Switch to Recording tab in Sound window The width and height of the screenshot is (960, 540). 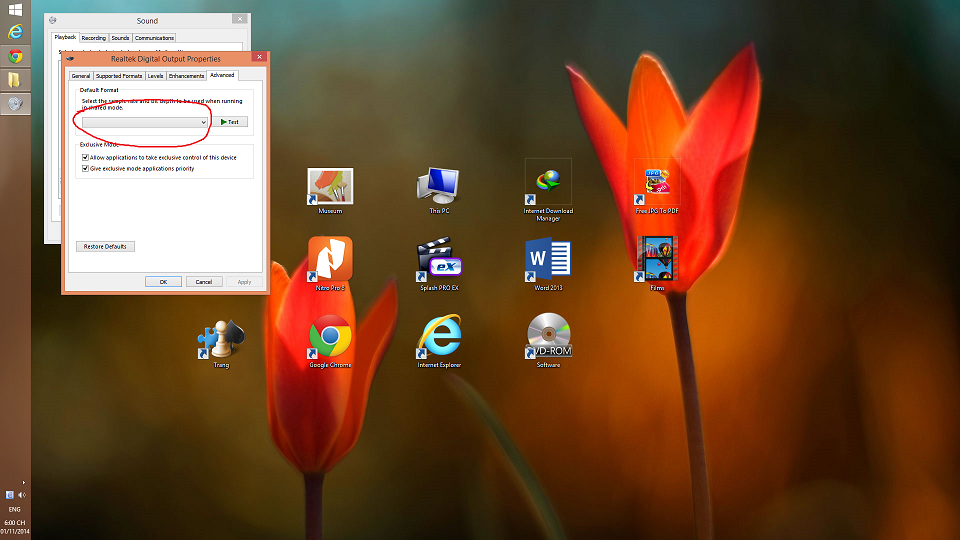[x=94, y=38]
